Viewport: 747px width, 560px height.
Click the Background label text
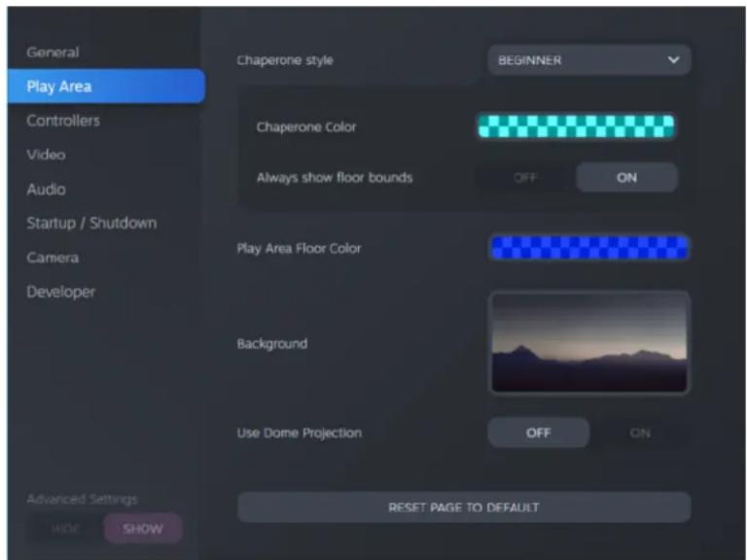[272, 344]
